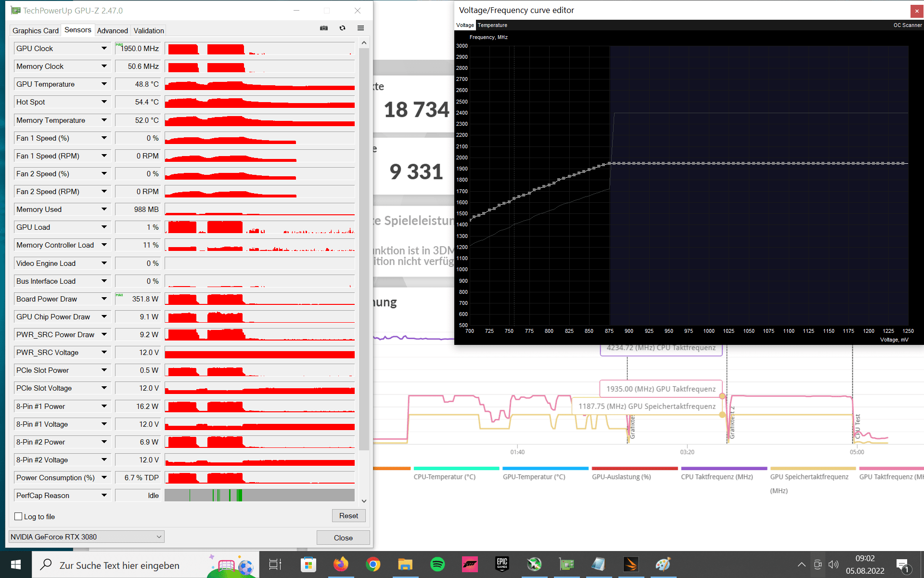
Task: Expand the Hot Spot sensor dropdown
Action: (x=104, y=102)
